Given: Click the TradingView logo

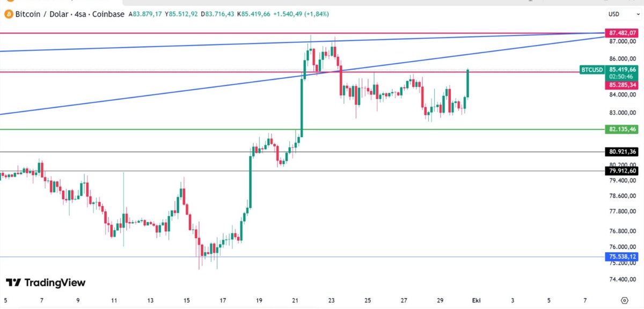Looking at the screenshot, I should click(45, 283).
